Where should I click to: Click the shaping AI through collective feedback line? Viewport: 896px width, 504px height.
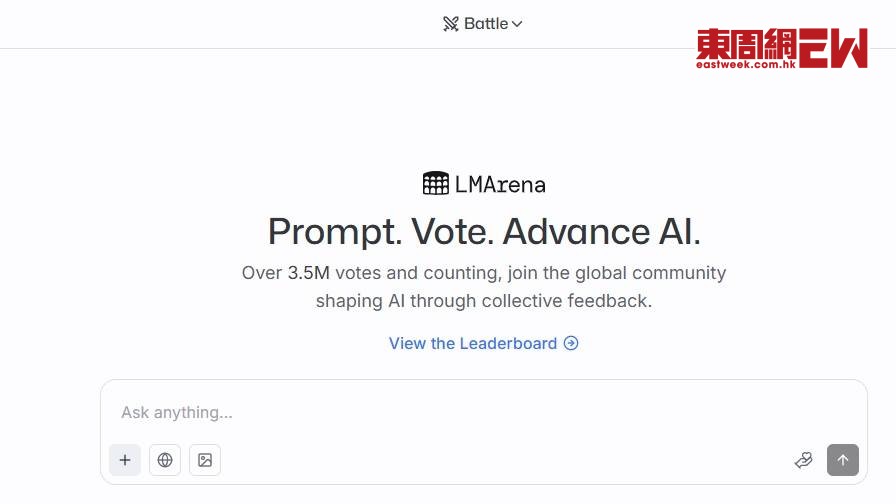click(x=484, y=301)
